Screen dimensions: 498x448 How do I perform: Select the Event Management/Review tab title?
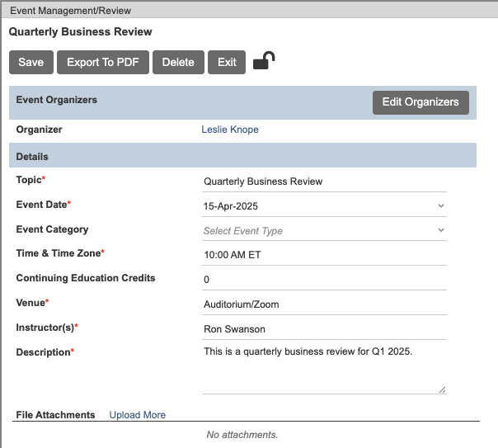[70, 11]
